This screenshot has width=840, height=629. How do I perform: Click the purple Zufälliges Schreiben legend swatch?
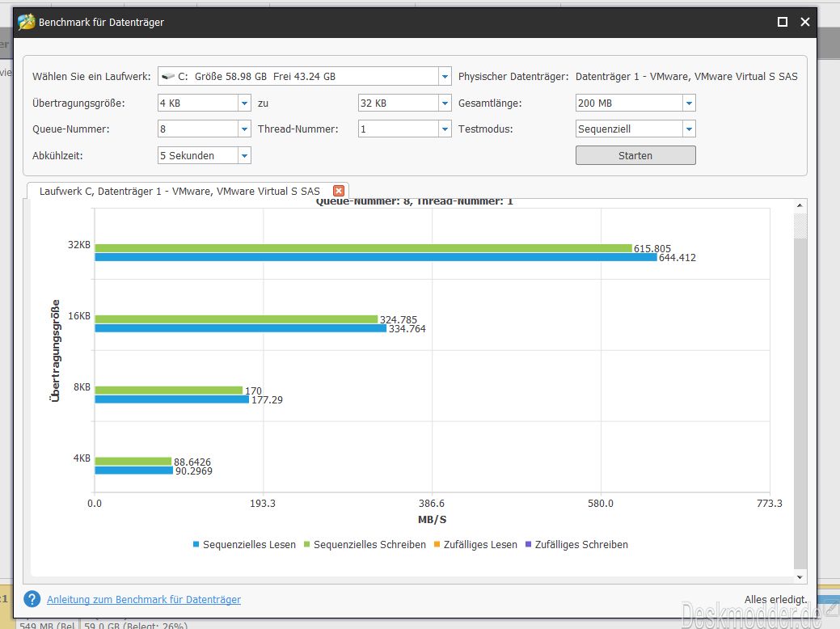point(528,544)
